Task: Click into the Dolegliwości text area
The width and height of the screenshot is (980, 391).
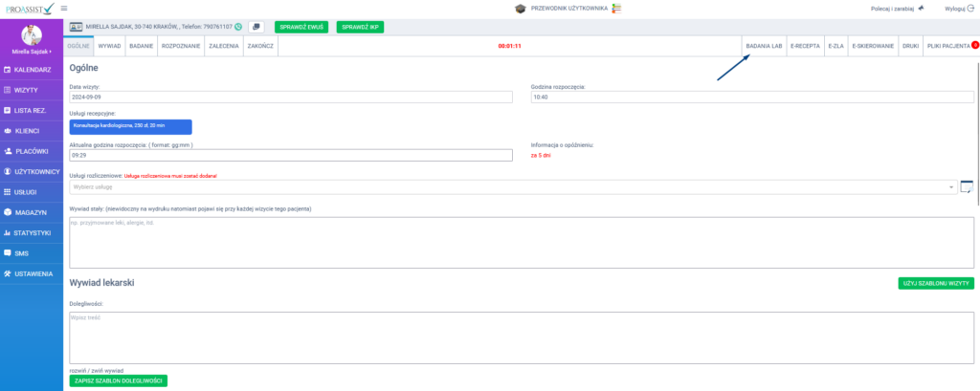Action: [522, 335]
